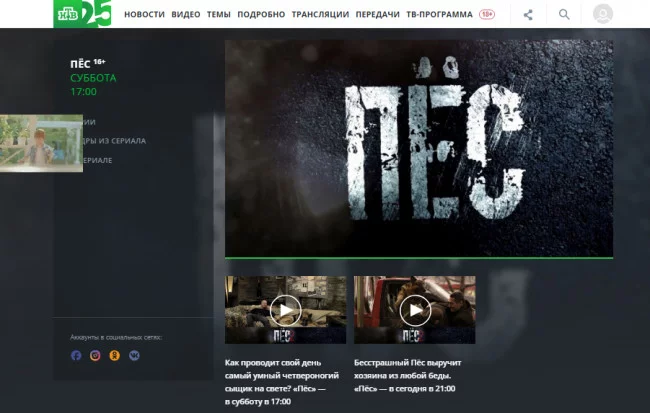The height and width of the screenshot is (413, 650).
Task: Open the Новости menu item
Action: click(144, 14)
